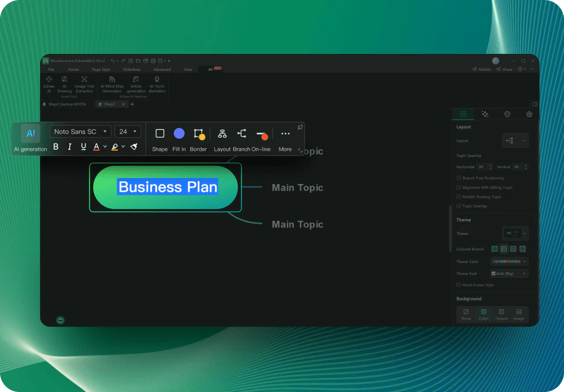
Task: Open Theme Font dropdown Arial (Big)
Action: (509, 273)
